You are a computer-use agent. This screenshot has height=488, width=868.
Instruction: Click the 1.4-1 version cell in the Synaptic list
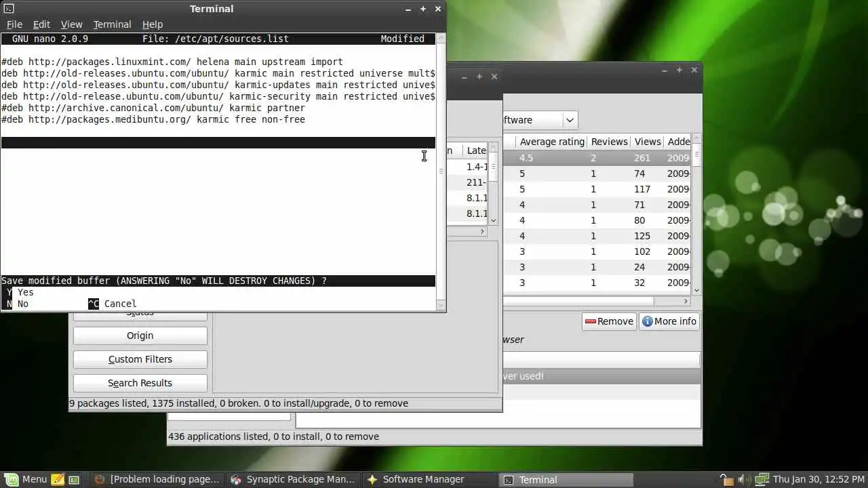coord(476,167)
